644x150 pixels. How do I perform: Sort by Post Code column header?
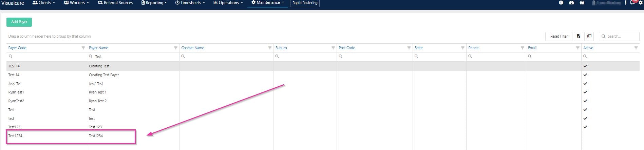(347, 48)
